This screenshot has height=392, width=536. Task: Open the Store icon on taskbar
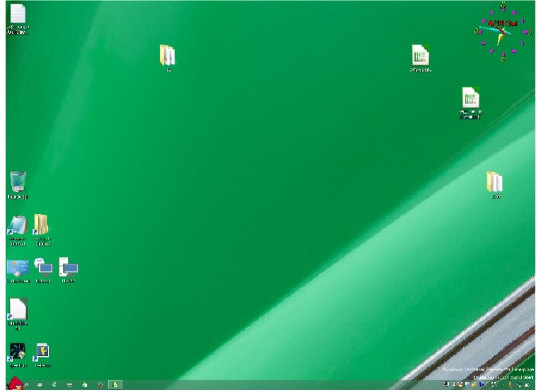(x=84, y=385)
